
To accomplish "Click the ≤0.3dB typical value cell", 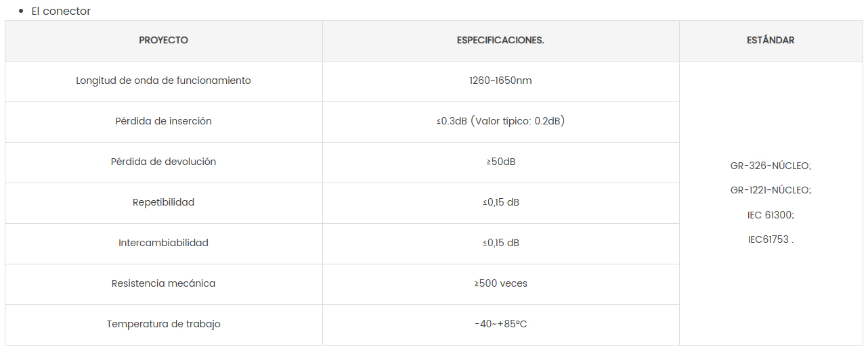I will pyautogui.click(x=501, y=122).
